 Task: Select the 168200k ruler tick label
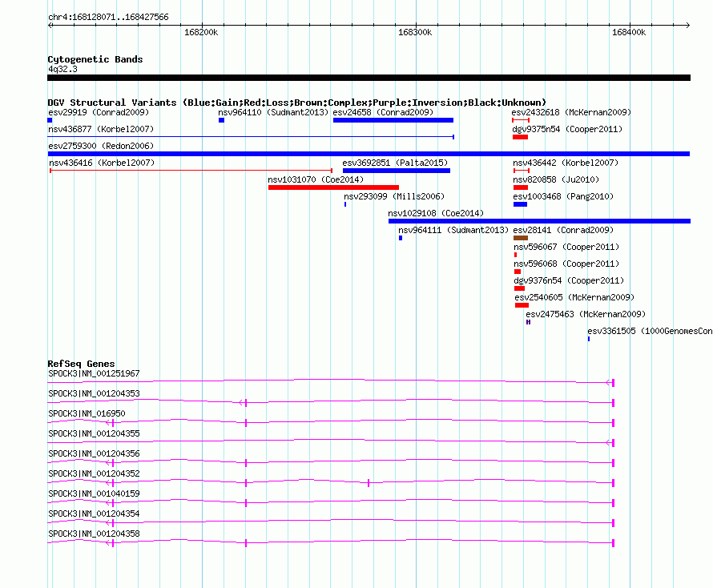(201, 32)
